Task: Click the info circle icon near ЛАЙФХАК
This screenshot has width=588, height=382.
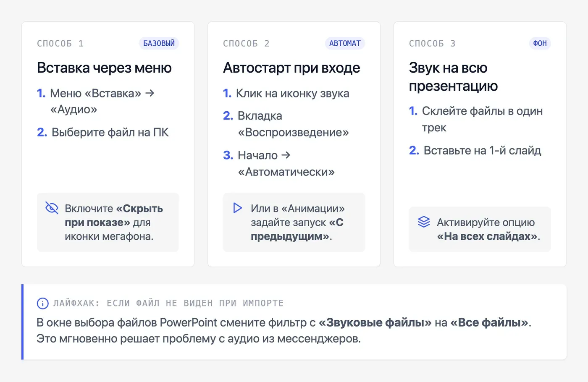Action: (43, 303)
